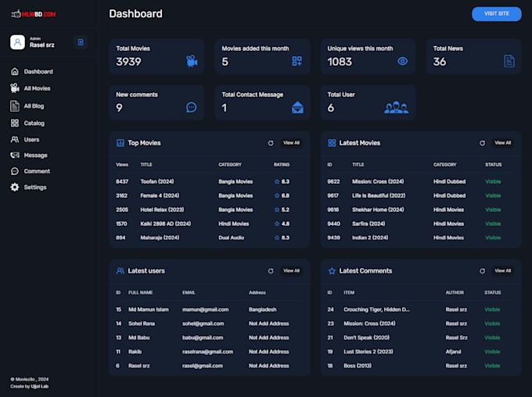Refresh the Top Movies panel
Image resolution: width=532 pixels, height=397 pixels.
pyautogui.click(x=271, y=143)
